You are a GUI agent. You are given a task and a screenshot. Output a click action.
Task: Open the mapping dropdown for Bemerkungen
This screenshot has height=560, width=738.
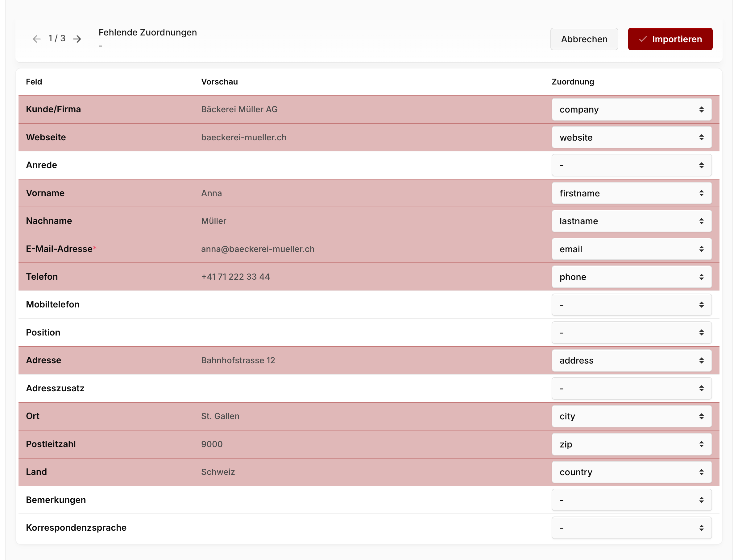click(632, 500)
